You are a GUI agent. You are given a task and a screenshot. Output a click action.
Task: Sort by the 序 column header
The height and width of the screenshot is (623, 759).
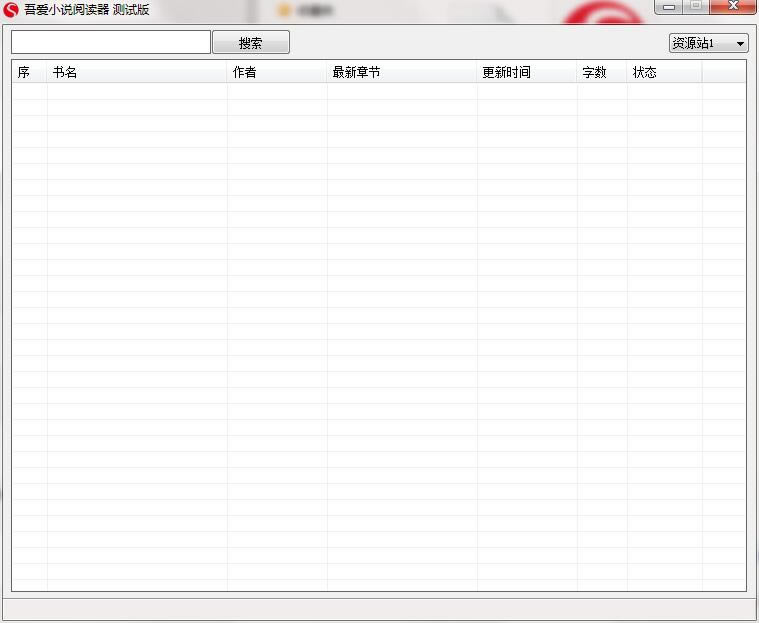tap(30, 72)
